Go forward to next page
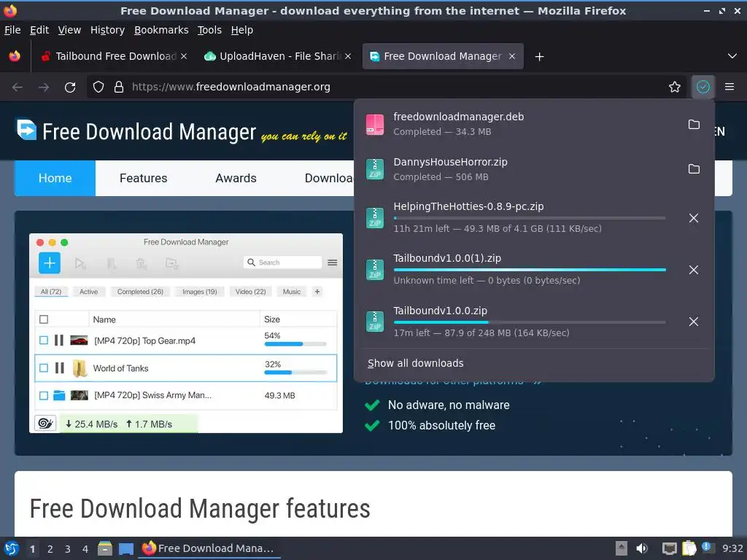The height and width of the screenshot is (560, 747). 44,87
